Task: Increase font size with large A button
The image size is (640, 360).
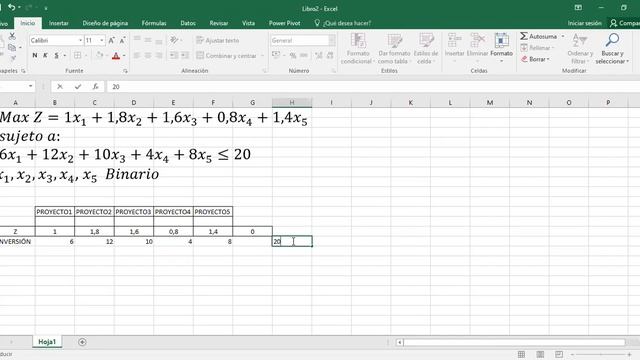Action: coord(111,40)
